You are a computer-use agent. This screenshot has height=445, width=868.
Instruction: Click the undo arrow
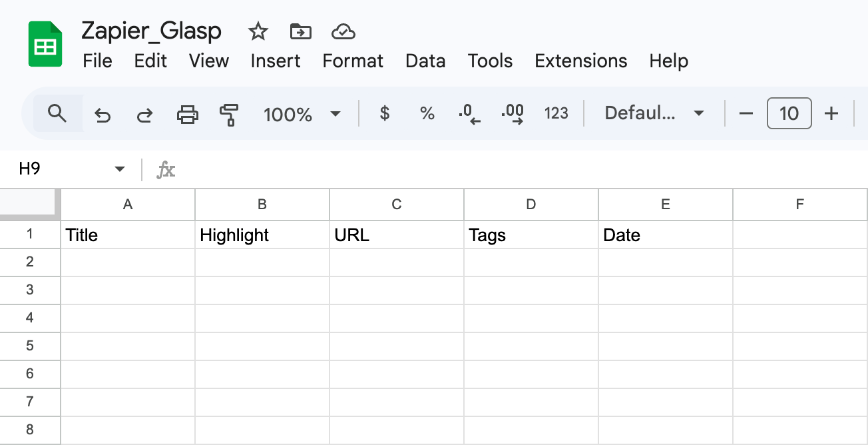[x=102, y=115]
